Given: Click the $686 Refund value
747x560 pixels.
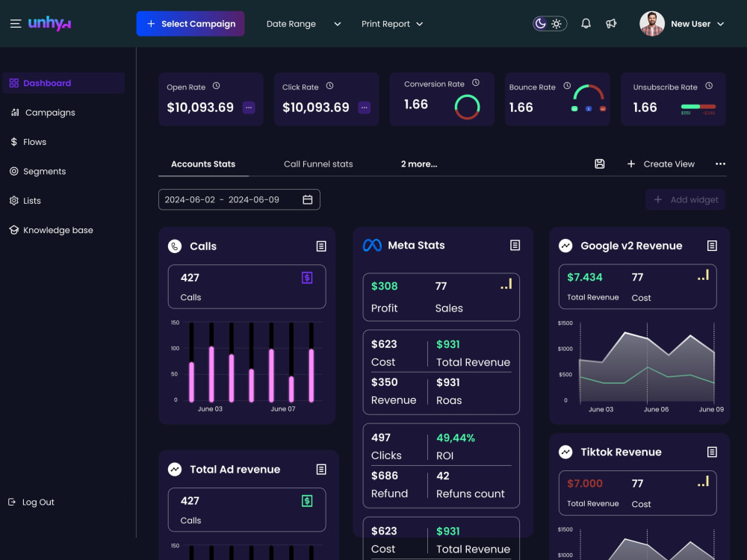Looking at the screenshot, I should coord(385,476).
